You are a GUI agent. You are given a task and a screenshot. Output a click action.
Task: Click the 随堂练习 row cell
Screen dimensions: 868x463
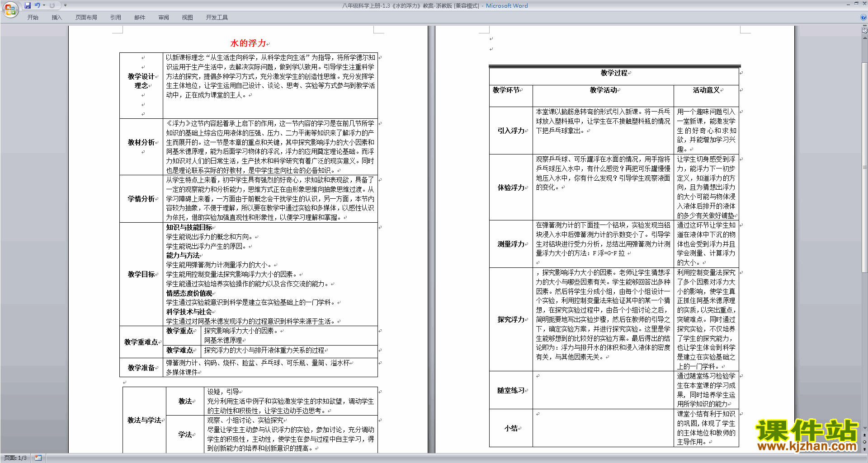pyautogui.click(x=511, y=390)
